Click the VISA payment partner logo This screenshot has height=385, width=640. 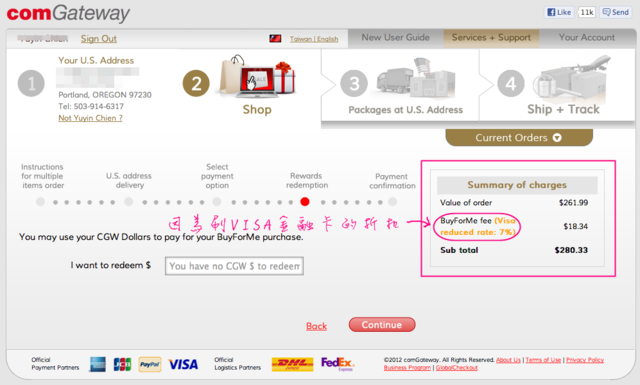pos(183,364)
